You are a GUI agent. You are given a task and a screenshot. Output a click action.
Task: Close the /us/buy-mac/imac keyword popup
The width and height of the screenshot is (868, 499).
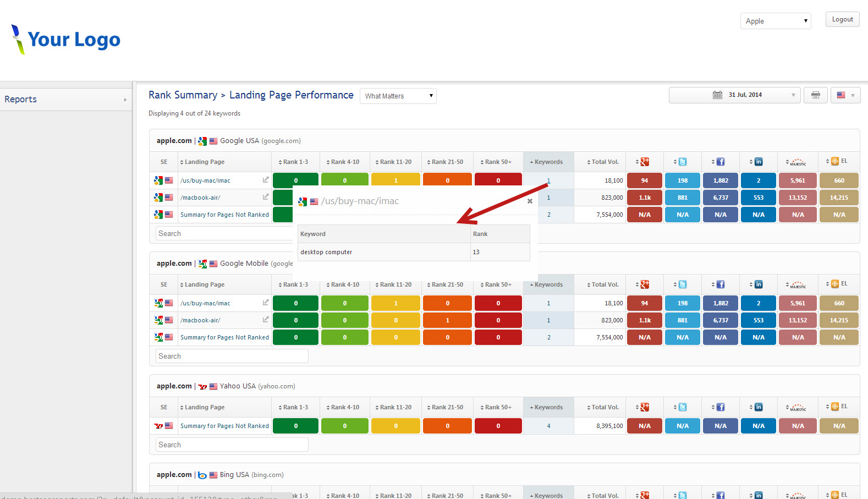(530, 201)
